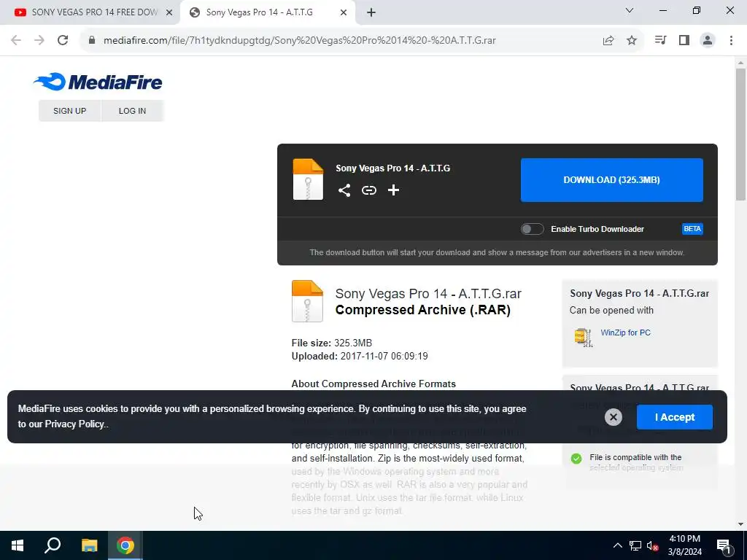Image resolution: width=747 pixels, height=560 pixels.
Task: Click the 'Enable Turbo Downloader' label
Action: pyautogui.click(x=597, y=229)
